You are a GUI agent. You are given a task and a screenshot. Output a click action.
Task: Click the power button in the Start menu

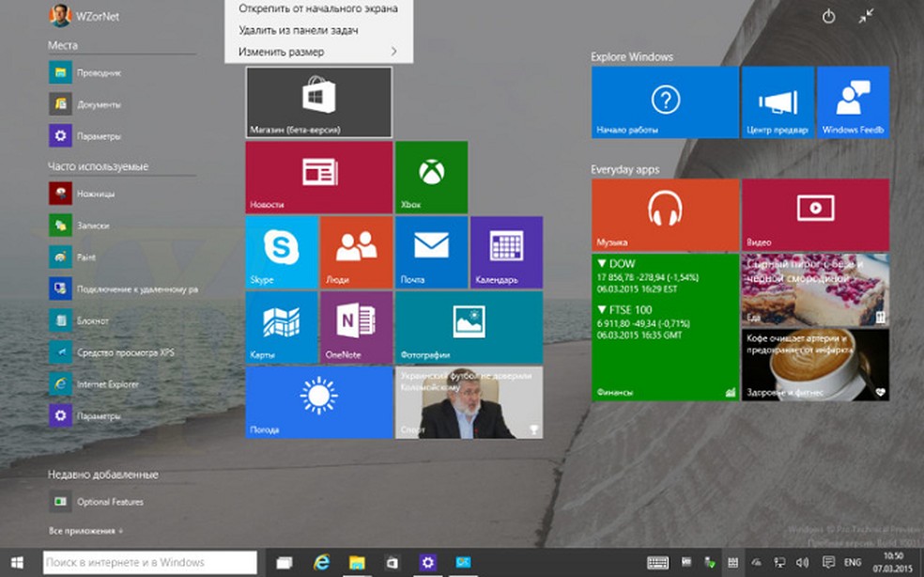(827, 16)
